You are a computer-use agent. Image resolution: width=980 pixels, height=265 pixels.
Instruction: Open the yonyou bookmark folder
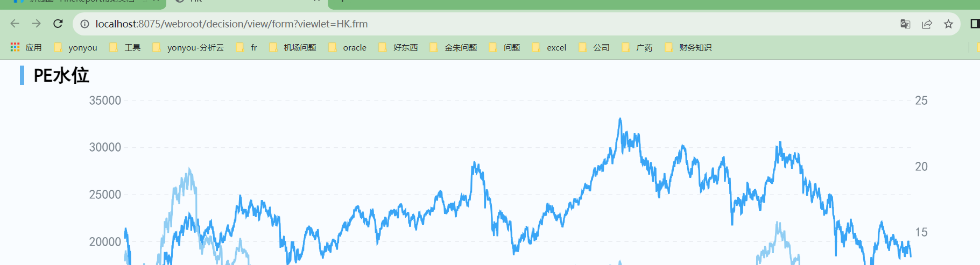(76, 47)
